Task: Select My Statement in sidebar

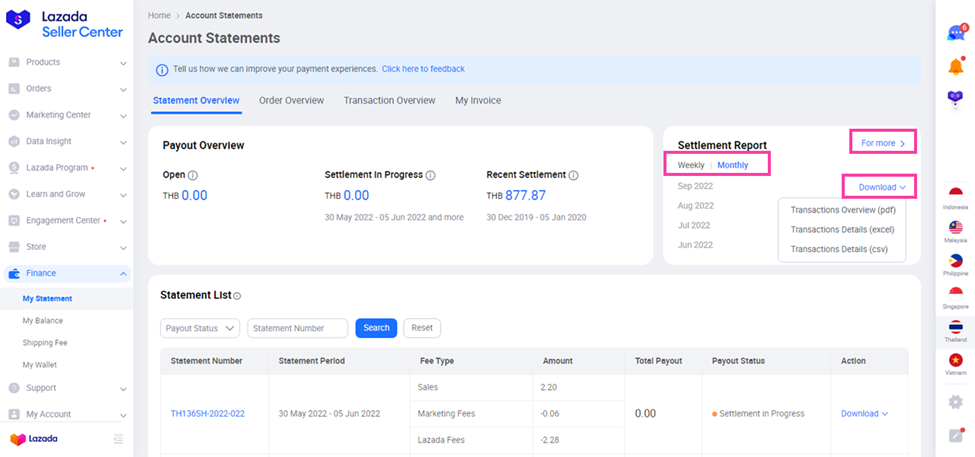Action: click(x=47, y=298)
